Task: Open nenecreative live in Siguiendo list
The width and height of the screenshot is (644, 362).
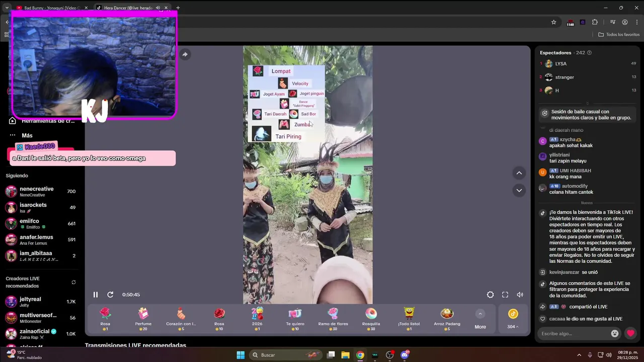Action: pyautogui.click(x=40, y=192)
